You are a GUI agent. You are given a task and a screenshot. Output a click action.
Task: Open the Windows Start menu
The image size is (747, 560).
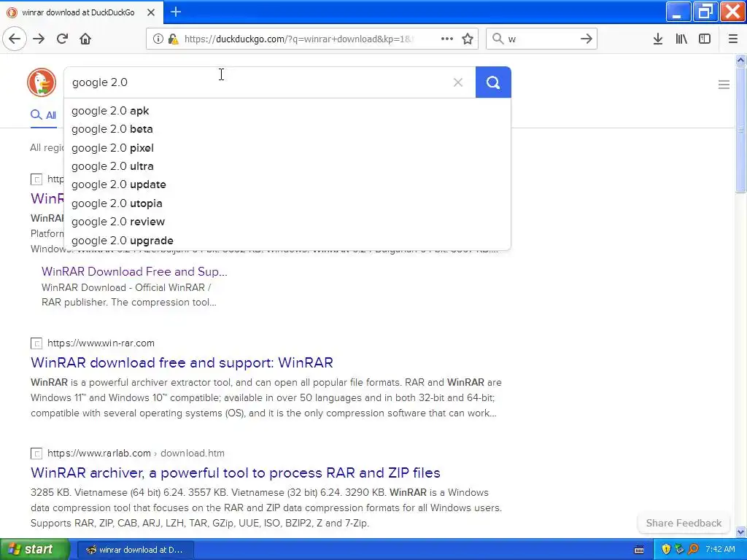(35, 549)
